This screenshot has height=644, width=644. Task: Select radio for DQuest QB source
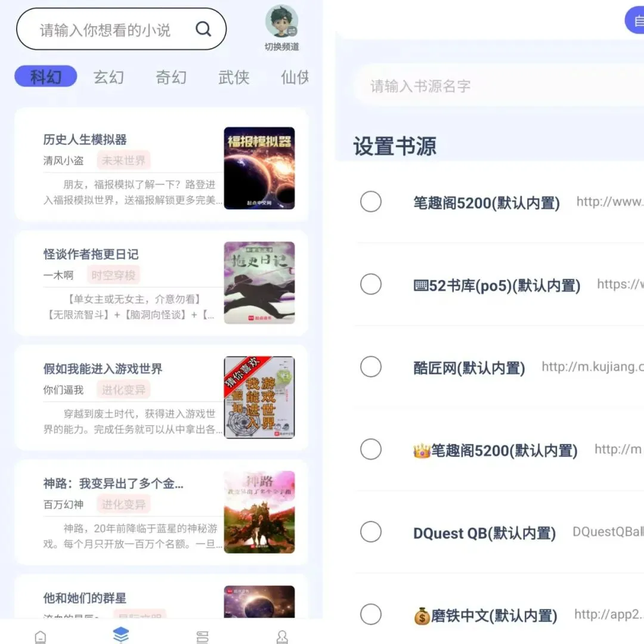click(x=371, y=532)
